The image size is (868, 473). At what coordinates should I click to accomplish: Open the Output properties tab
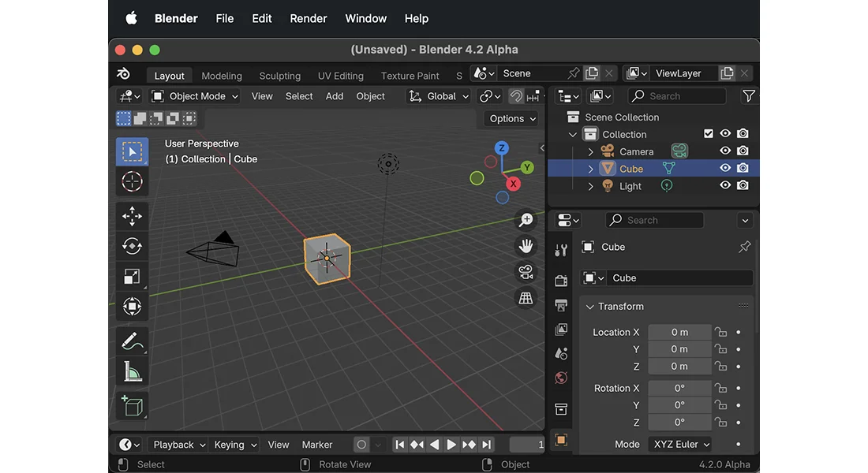(561, 305)
